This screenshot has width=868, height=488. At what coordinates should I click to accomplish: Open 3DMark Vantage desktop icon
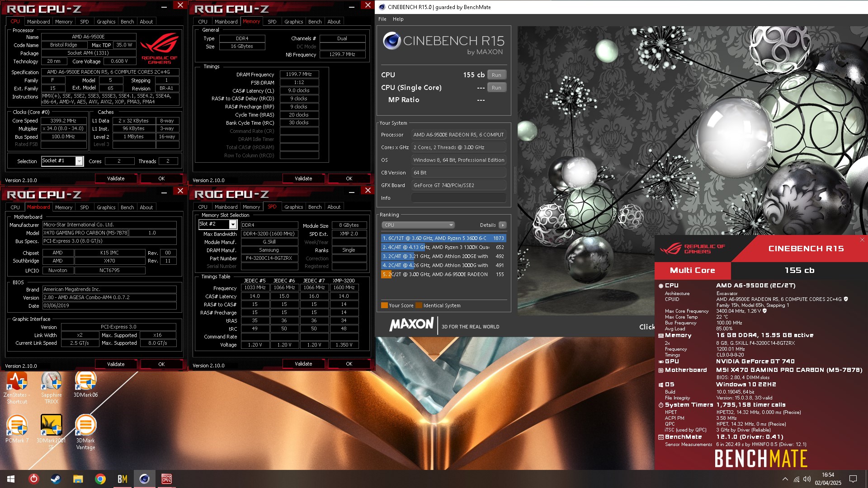click(85, 432)
